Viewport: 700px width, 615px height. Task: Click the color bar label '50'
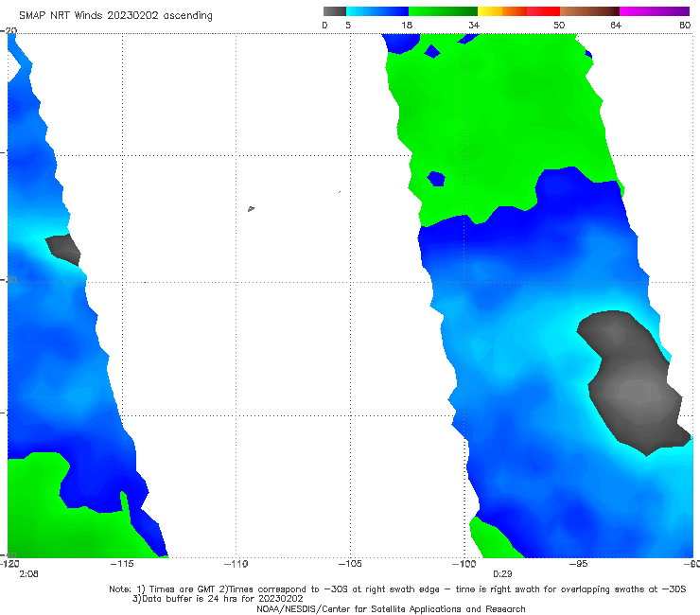[559, 25]
